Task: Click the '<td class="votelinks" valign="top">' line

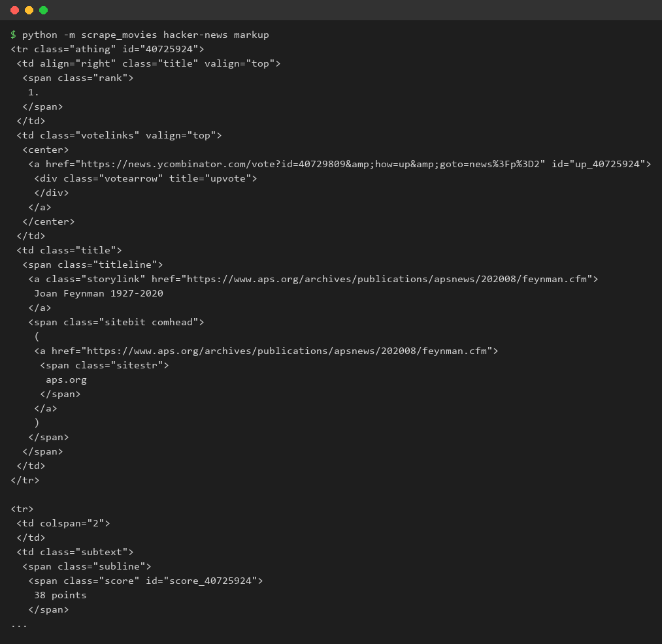Action: click(119, 135)
